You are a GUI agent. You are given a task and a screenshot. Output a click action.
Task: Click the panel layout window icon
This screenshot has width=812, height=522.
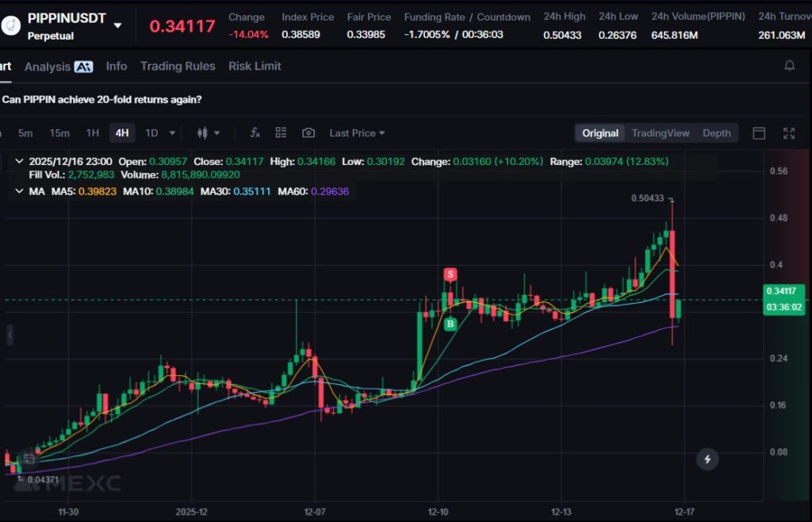pos(759,133)
